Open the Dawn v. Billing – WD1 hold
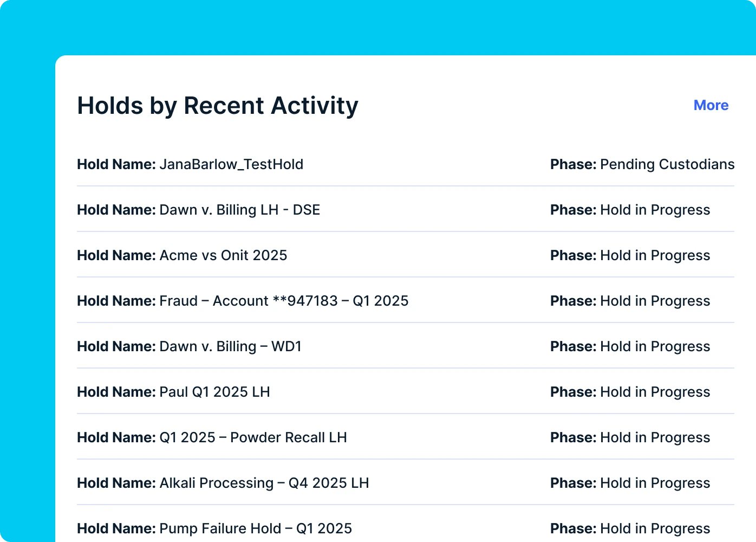 click(x=230, y=346)
